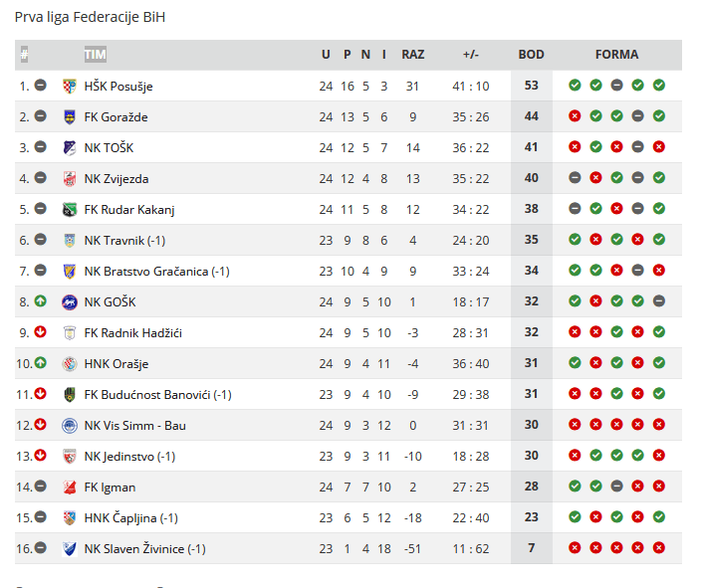This screenshot has width=702, height=588.
Task: Click the FK Igman club crest
Action: 70,488
